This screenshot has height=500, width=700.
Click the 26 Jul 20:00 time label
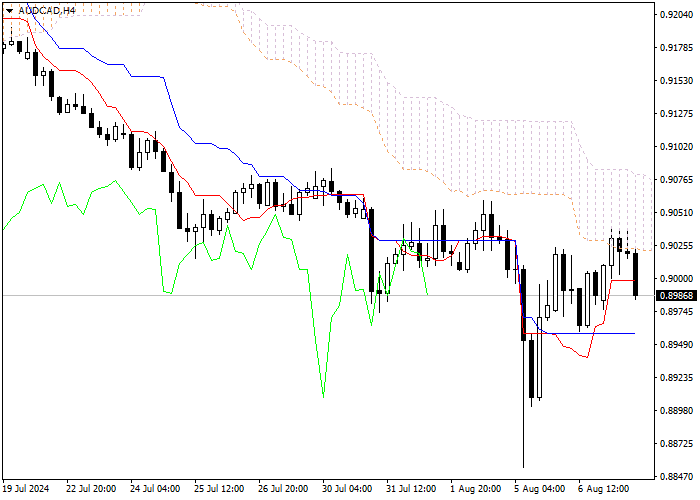[x=283, y=489]
